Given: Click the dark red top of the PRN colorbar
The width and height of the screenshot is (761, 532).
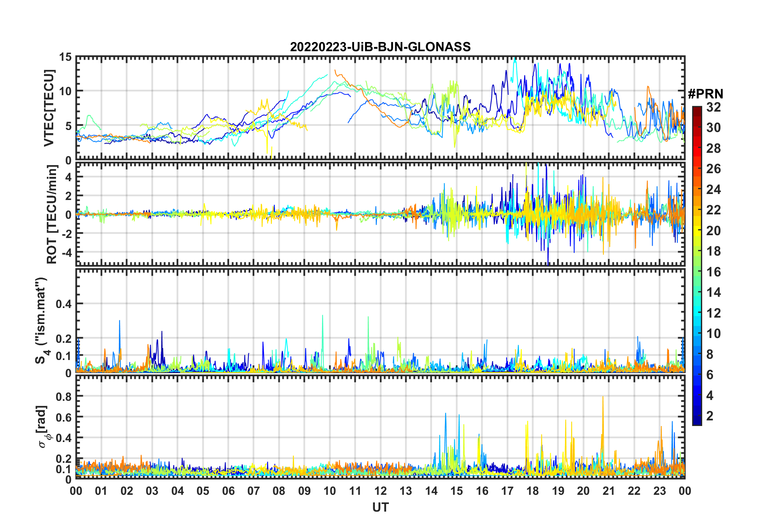Looking at the screenshot, I should pyautogui.click(x=697, y=109).
